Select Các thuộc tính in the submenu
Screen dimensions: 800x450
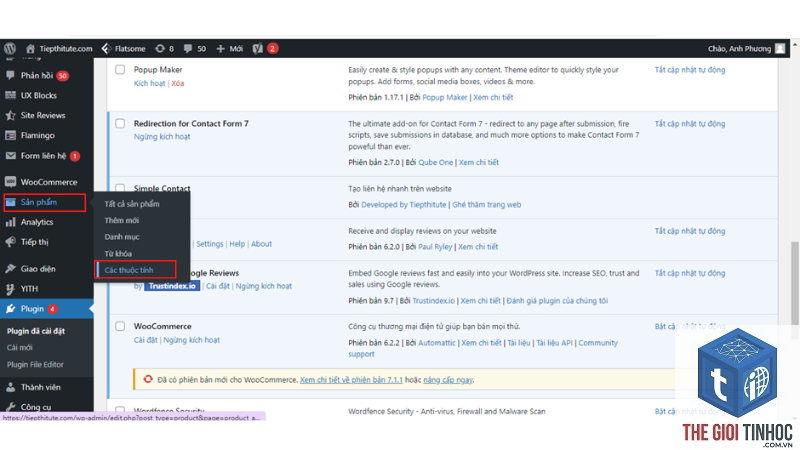click(x=129, y=270)
